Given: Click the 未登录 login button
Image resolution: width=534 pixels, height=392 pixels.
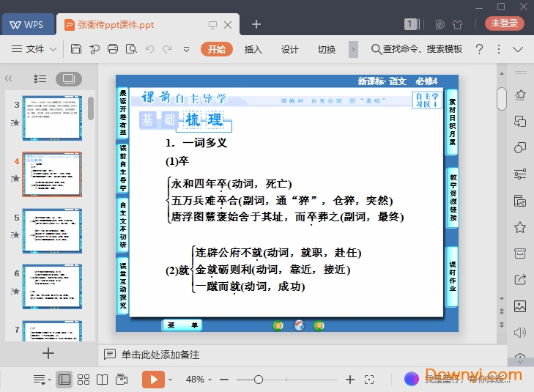Looking at the screenshot, I should tap(505, 23).
